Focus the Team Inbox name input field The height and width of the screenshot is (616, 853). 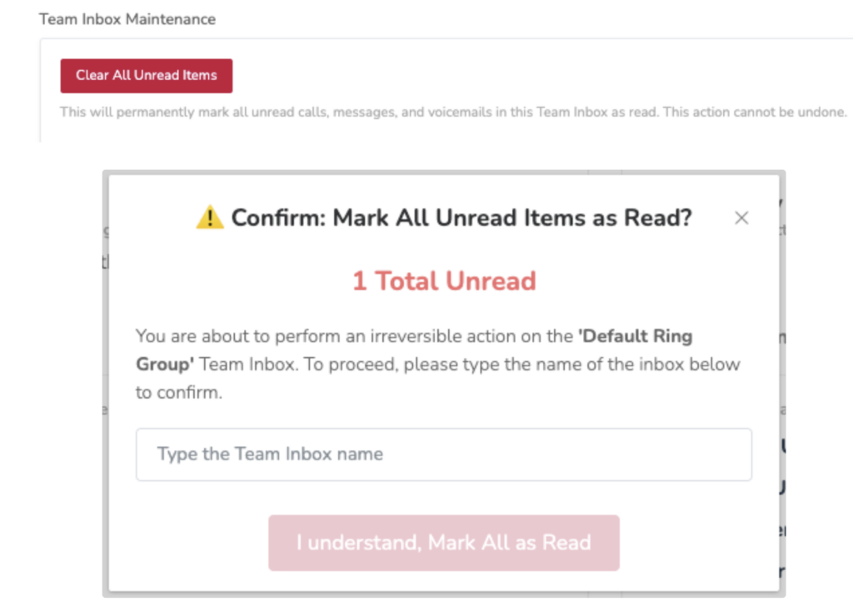(x=444, y=454)
